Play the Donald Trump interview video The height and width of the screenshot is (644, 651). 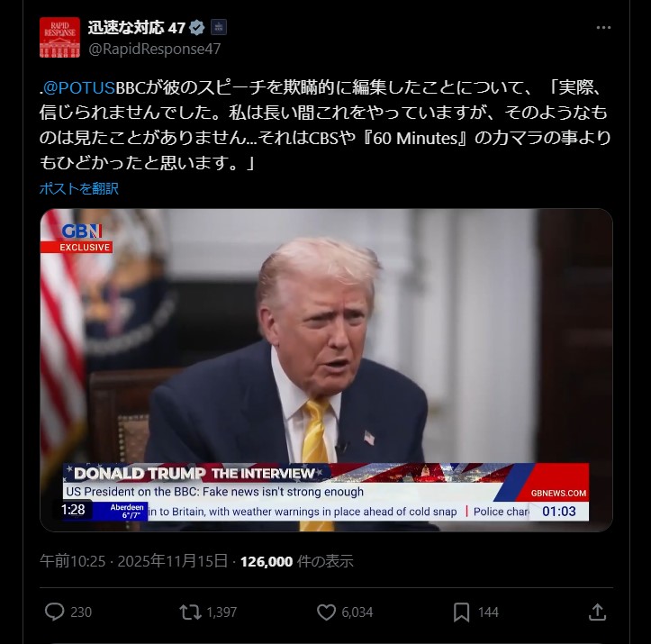click(x=326, y=370)
